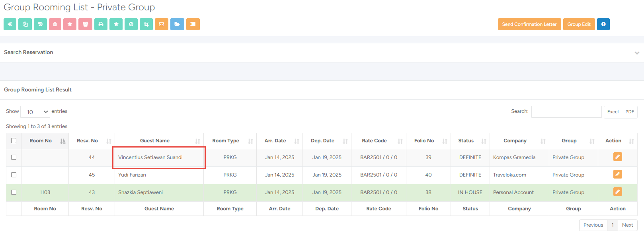
Task: Click the table Search input field
Action: [x=566, y=112]
